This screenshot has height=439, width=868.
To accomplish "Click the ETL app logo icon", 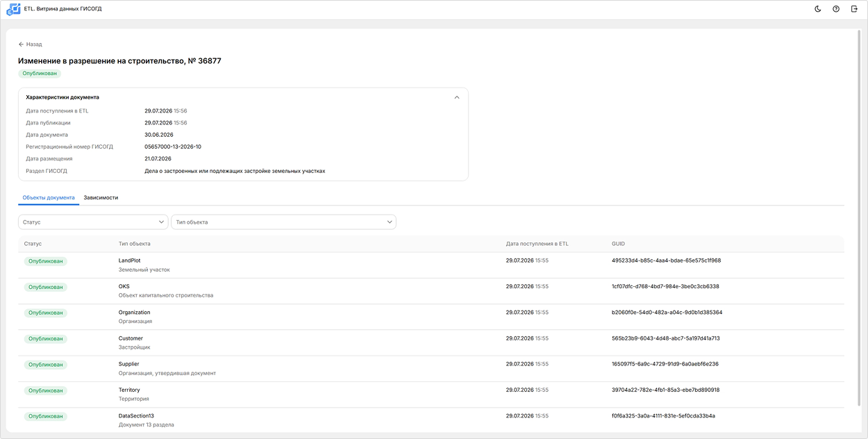I will coord(13,9).
